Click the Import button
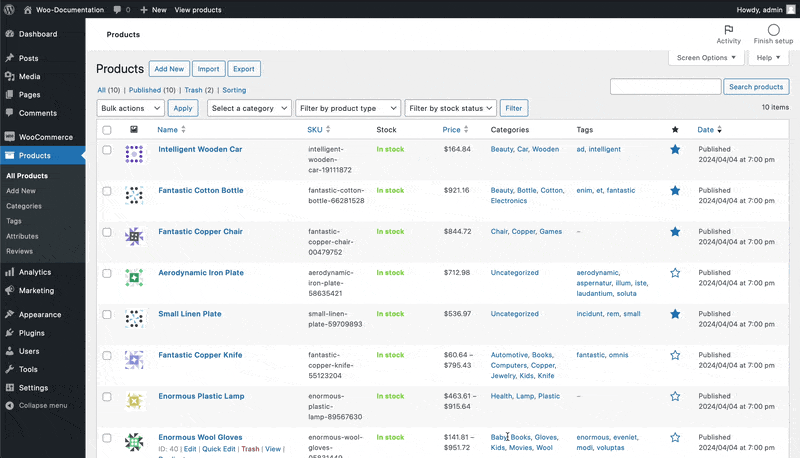 point(208,69)
